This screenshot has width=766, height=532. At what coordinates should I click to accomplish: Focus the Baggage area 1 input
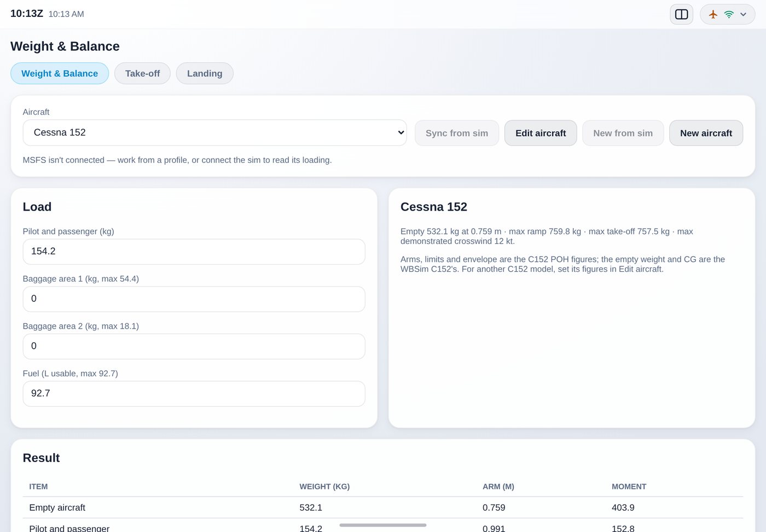(194, 299)
